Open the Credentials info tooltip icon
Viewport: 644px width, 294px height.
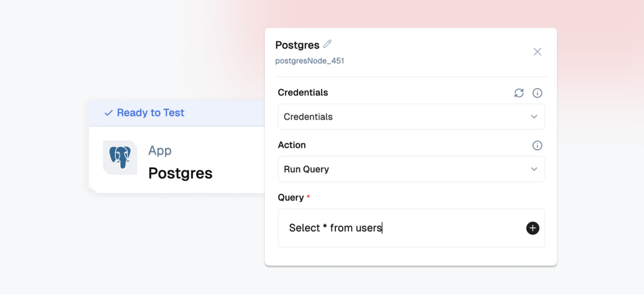(x=537, y=93)
